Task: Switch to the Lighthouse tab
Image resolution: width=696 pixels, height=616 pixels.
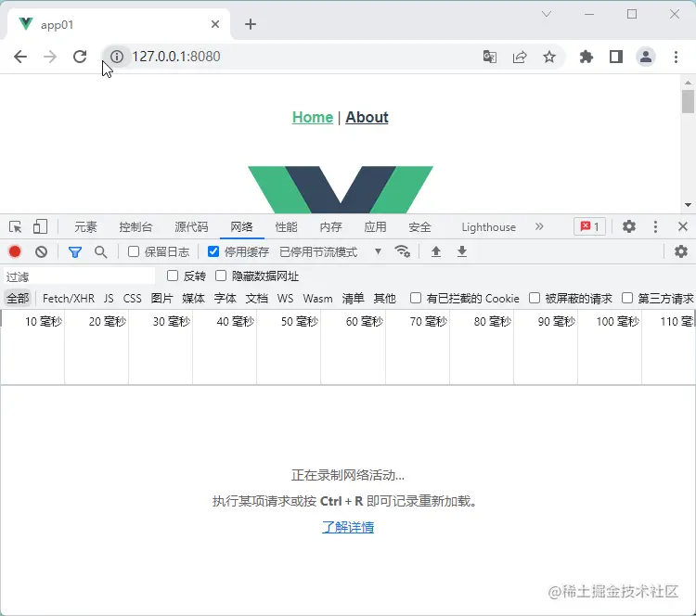Action: [x=488, y=226]
